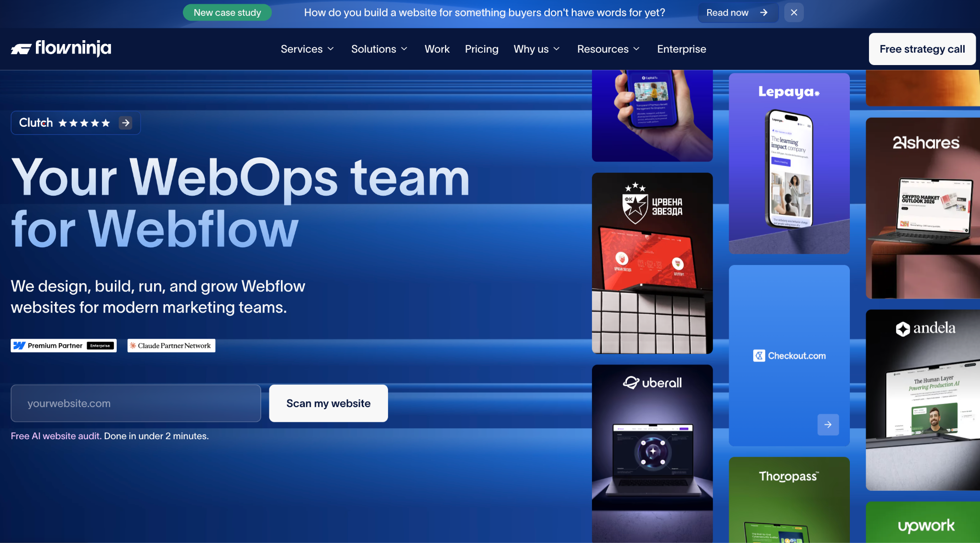Click the 'Your WebOps team for Webflow' headline

[x=240, y=203]
